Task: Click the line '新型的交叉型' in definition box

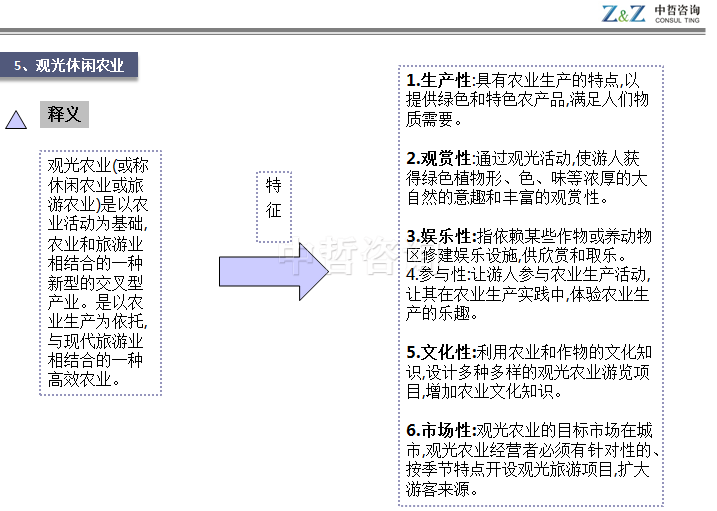Action: 96,283
